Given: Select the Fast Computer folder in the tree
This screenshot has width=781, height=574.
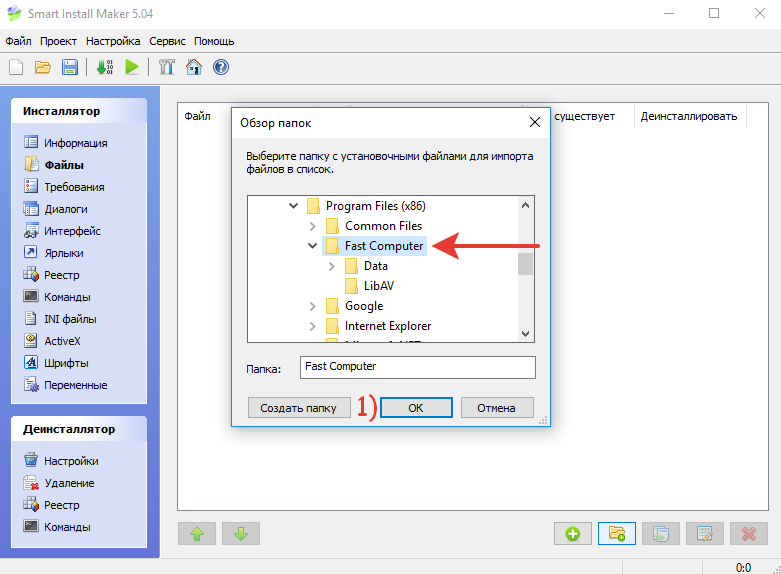Looking at the screenshot, I should 384,246.
